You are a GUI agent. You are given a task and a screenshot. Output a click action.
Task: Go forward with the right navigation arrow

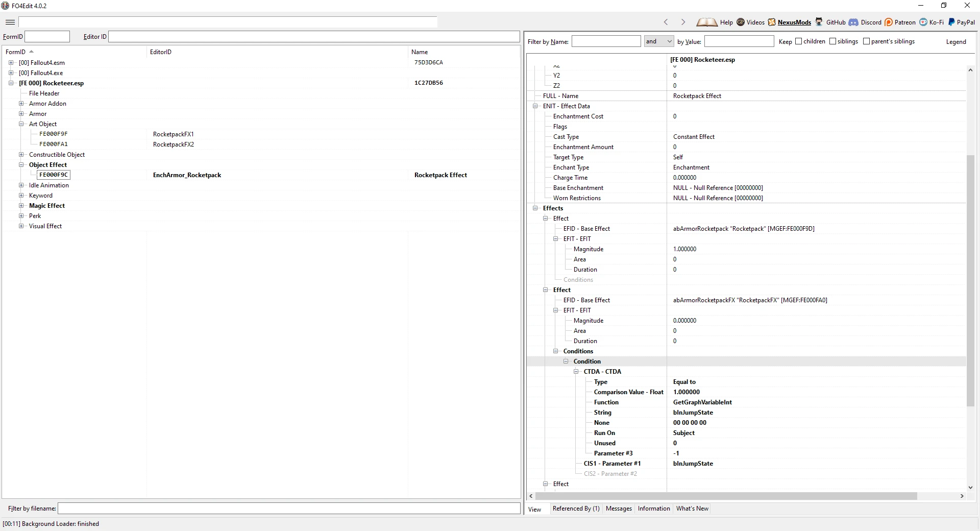683,22
